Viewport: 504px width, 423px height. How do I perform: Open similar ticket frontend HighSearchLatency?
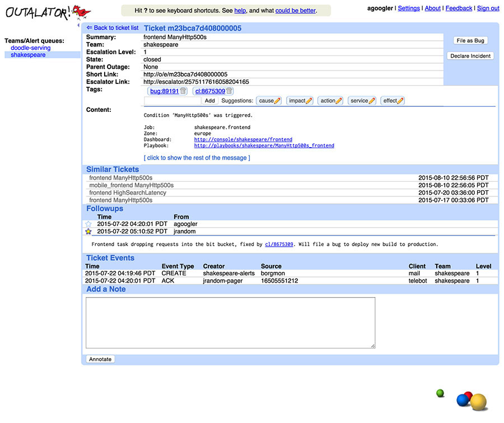pyautogui.click(x=128, y=192)
